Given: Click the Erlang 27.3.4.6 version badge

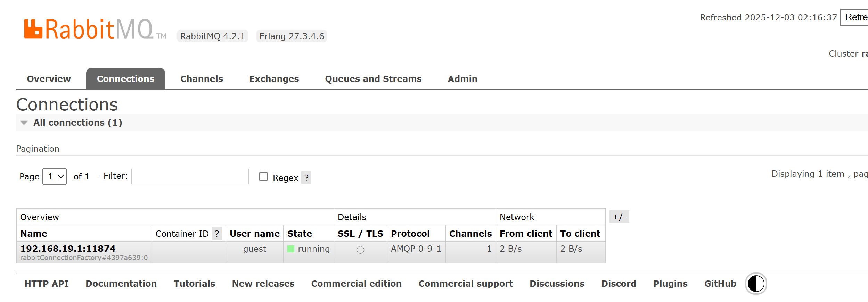Looking at the screenshot, I should pos(292,36).
